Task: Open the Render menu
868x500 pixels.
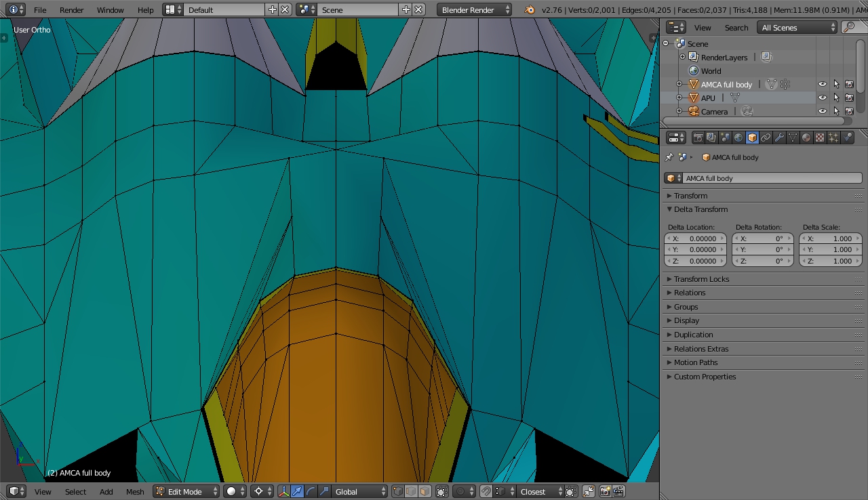Action: (72, 9)
